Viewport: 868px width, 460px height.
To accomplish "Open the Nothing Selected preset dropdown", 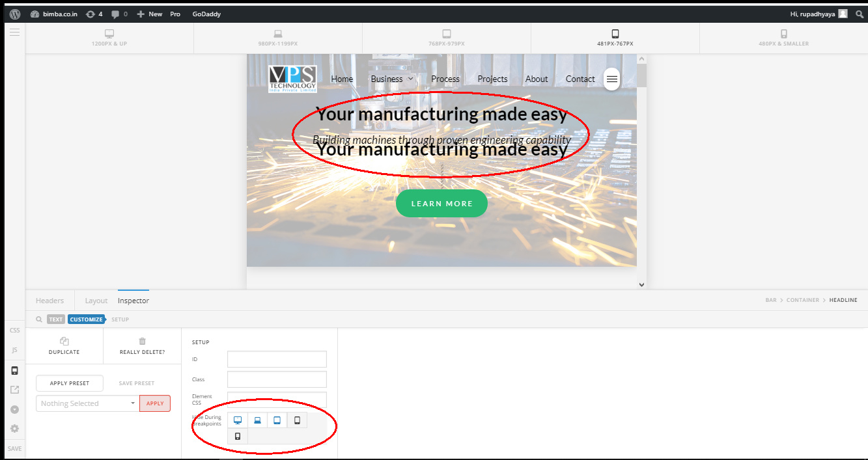I will [87, 403].
